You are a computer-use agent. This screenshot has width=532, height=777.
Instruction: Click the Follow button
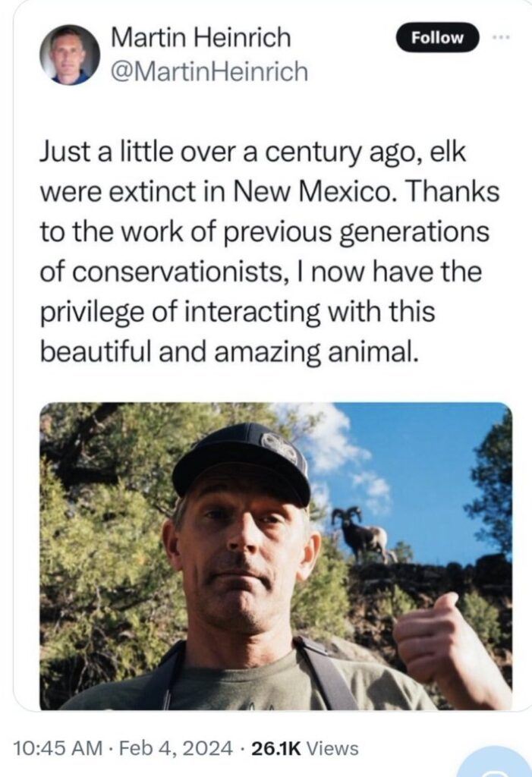click(x=437, y=37)
